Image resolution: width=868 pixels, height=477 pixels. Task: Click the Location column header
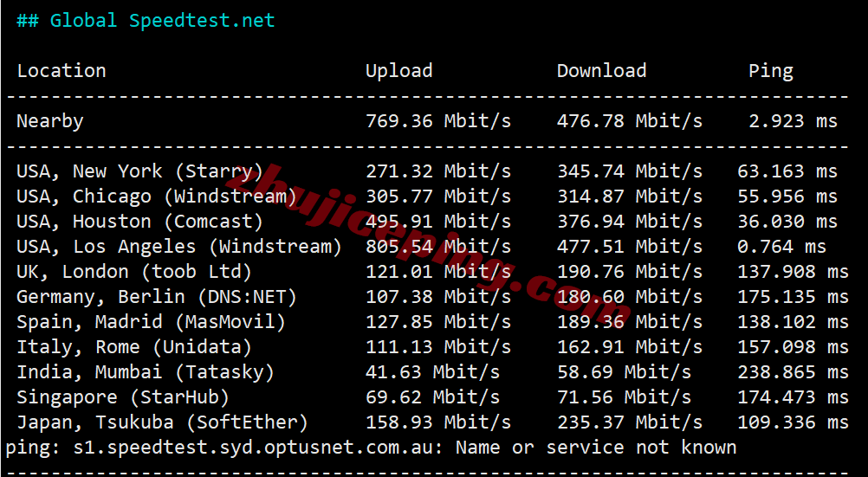coord(62,71)
